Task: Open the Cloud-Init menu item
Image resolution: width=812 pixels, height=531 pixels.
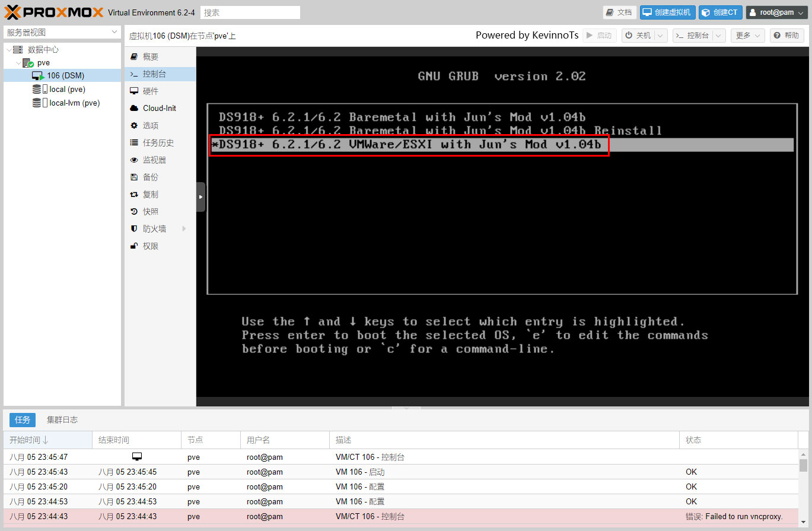Action: (160, 109)
